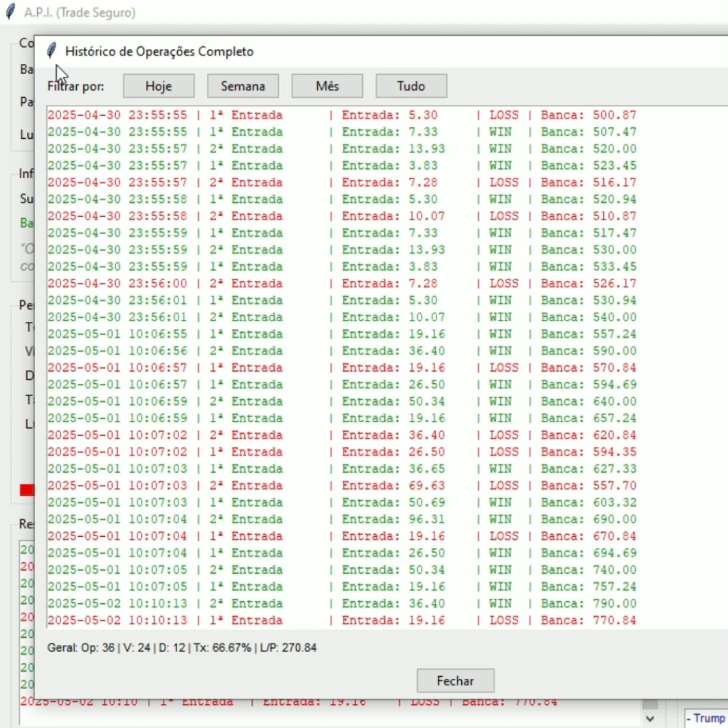Image resolution: width=728 pixels, height=728 pixels.
Task: Select the row with Banca: 657.24
Action: pyautogui.click(x=342, y=418)
